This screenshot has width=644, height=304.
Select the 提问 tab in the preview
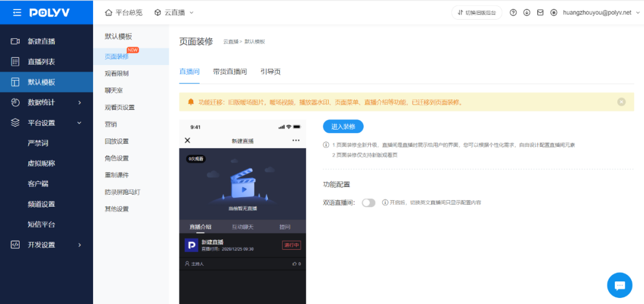pos(285,227)
